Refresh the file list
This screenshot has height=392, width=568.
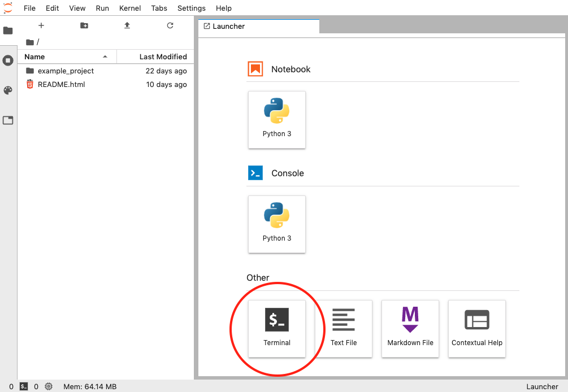click(x=170, y=25)
